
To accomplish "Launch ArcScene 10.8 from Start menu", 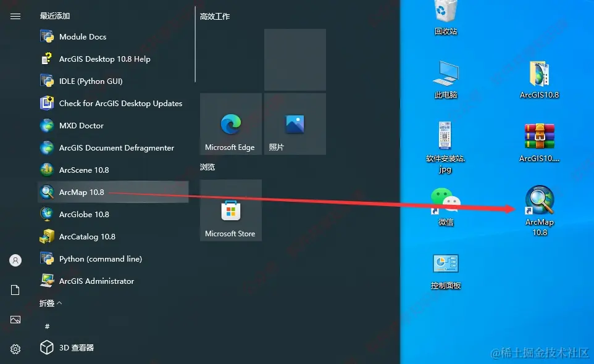I will (113, 170).
